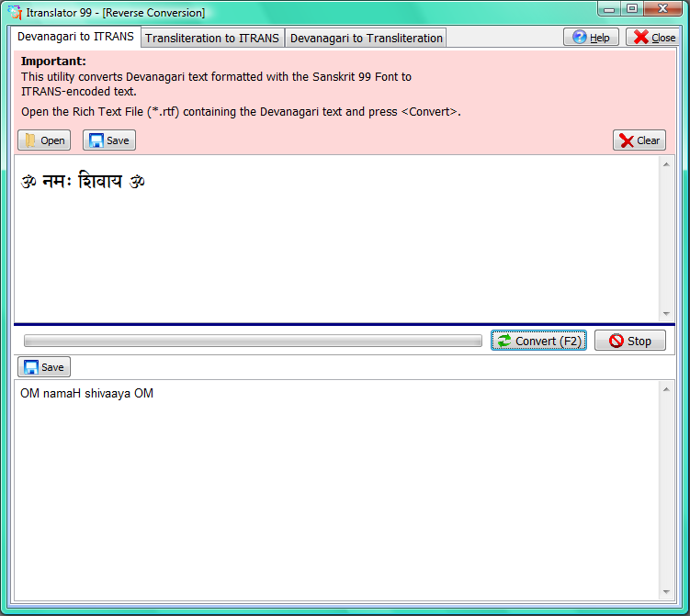Screen dimensions: 690x616
Task: Run conversion with Convert (F2) button
Action: tap(538, 341)
